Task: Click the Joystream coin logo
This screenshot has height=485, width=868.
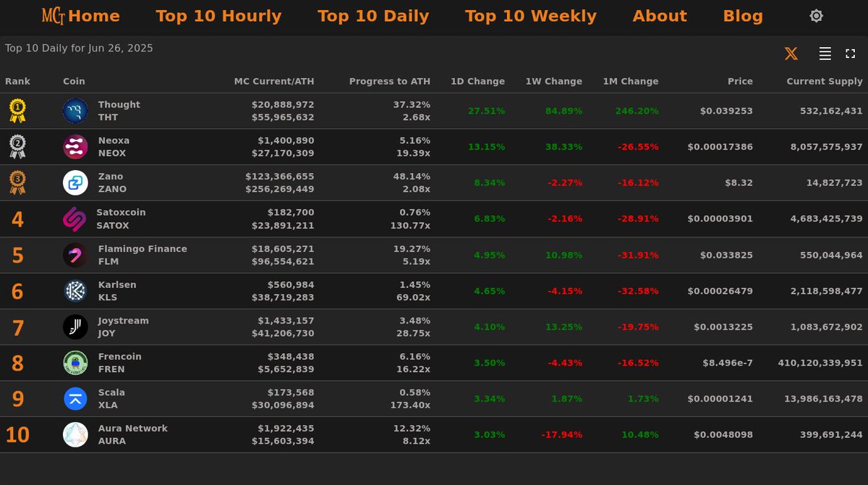Action: 75,327
